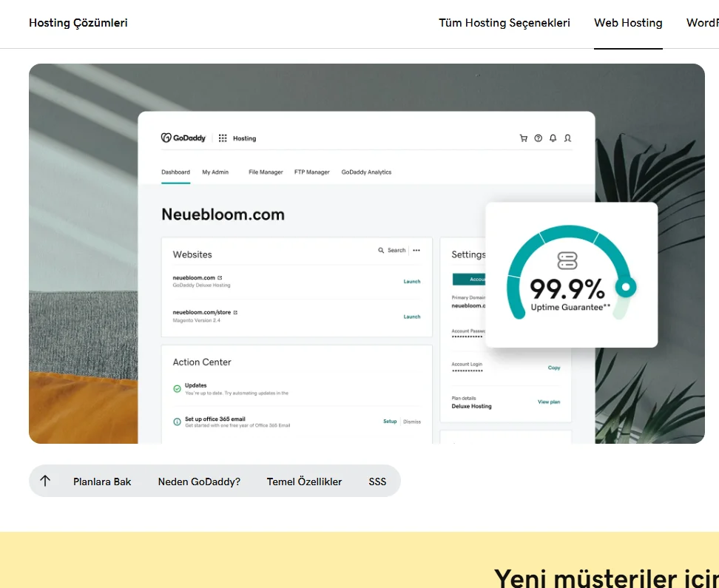Select the Dashboard tab

tap(175, 172)
